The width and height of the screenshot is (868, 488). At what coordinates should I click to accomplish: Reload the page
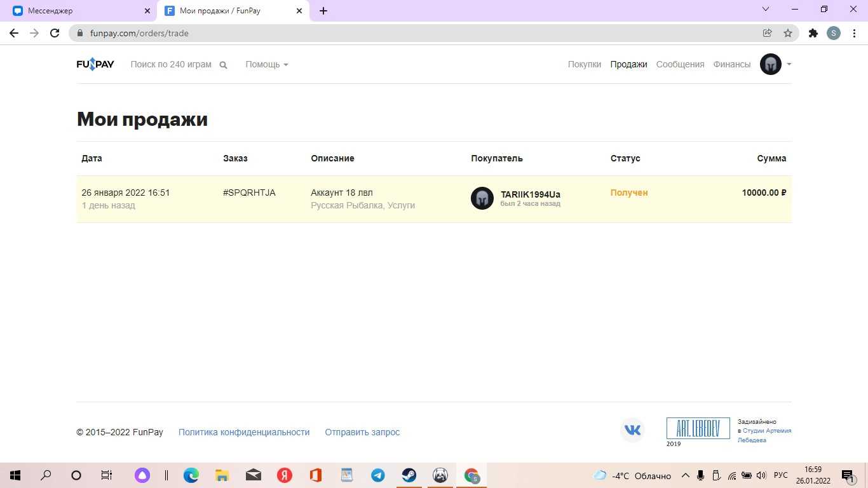click(55, 33)
